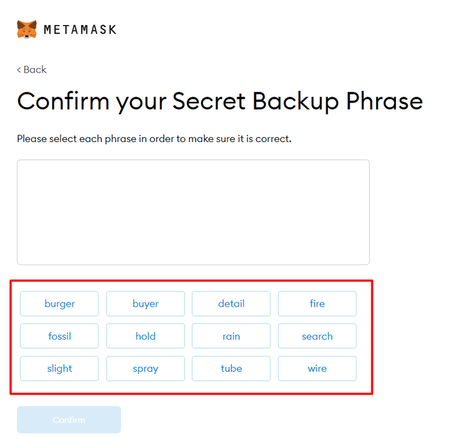Click the "slight" word button
The height and width of the screenshot is (448, 476).
tap(59, 368)
